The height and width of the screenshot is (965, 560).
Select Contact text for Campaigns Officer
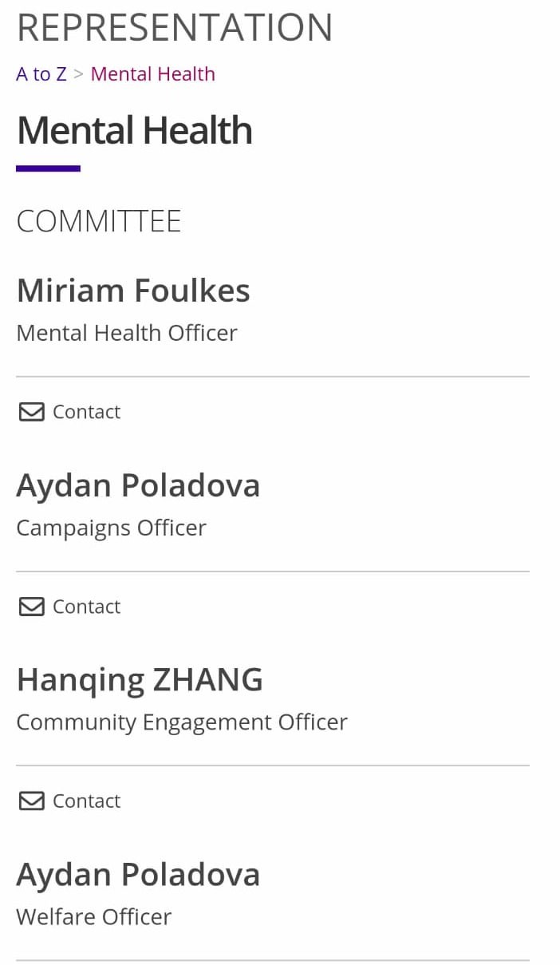click(x=86, y=607)
